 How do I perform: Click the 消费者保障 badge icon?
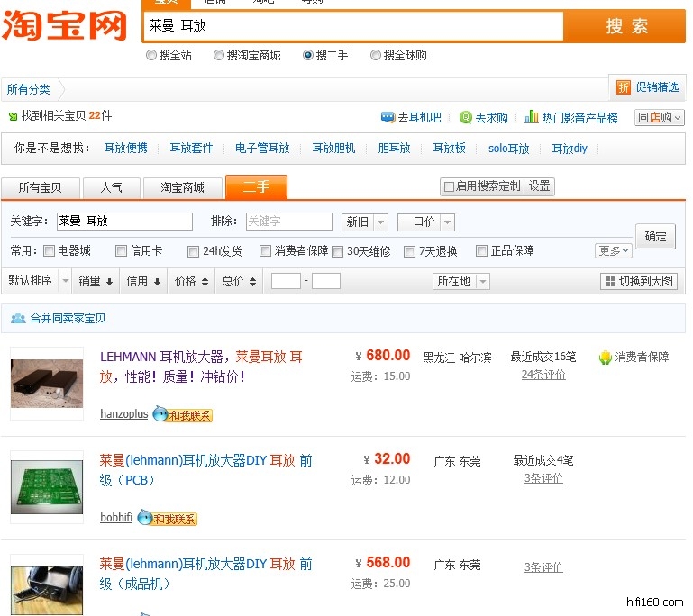(606, 358)
